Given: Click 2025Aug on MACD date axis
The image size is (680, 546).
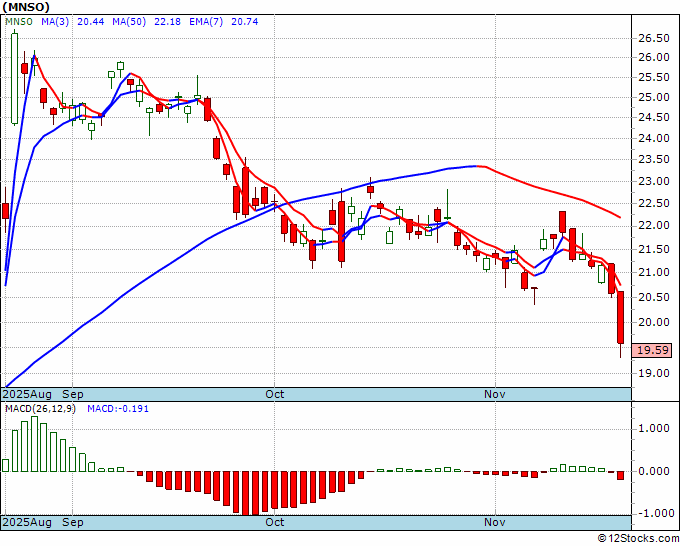Looking at the screenshot, I should [x=27, y=522].
